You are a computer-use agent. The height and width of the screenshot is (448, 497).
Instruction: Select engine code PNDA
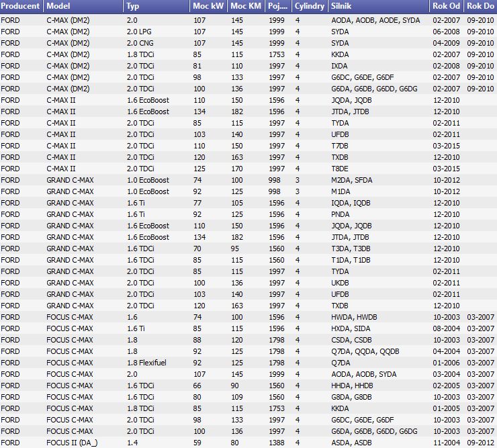tap(341, 214)
